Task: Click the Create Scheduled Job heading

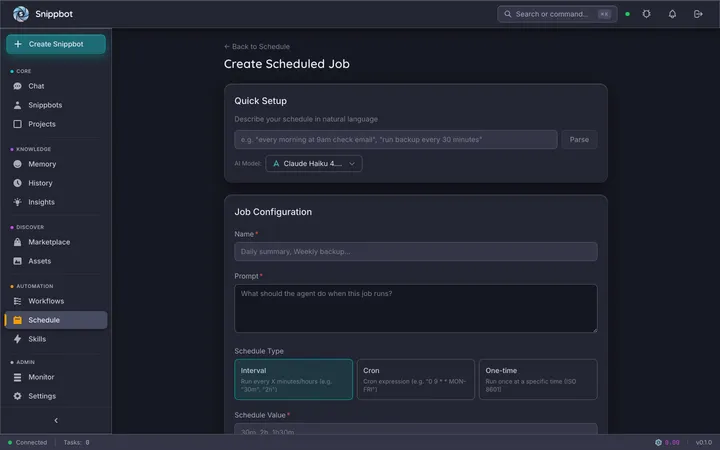Action: (x=287, y=64)
